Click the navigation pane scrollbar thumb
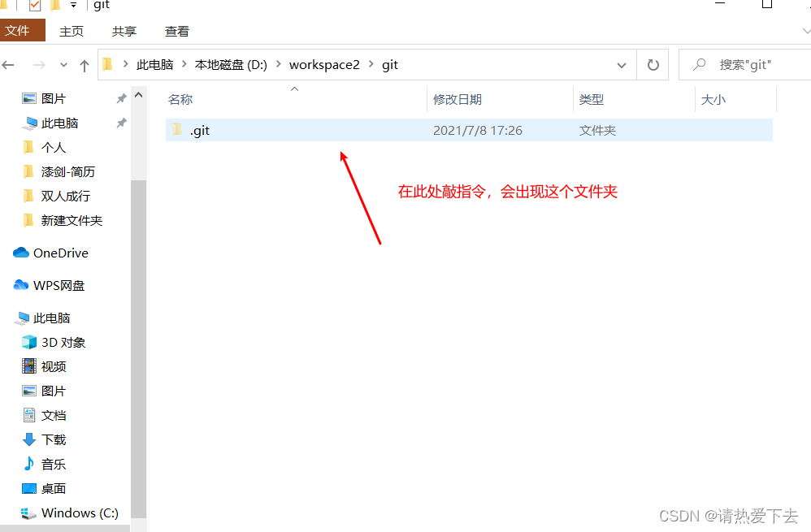Screen dimensions: 811x532 (x=139, y=349)
